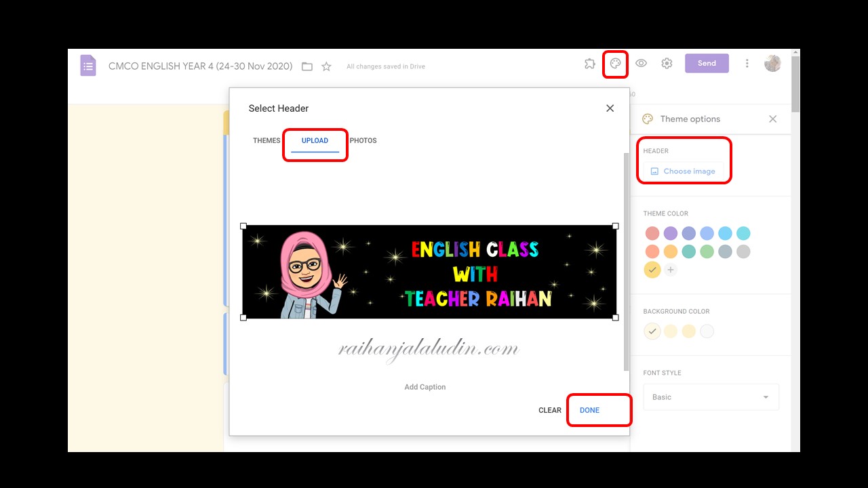Click DONE to confirm header image

[589, 410]
